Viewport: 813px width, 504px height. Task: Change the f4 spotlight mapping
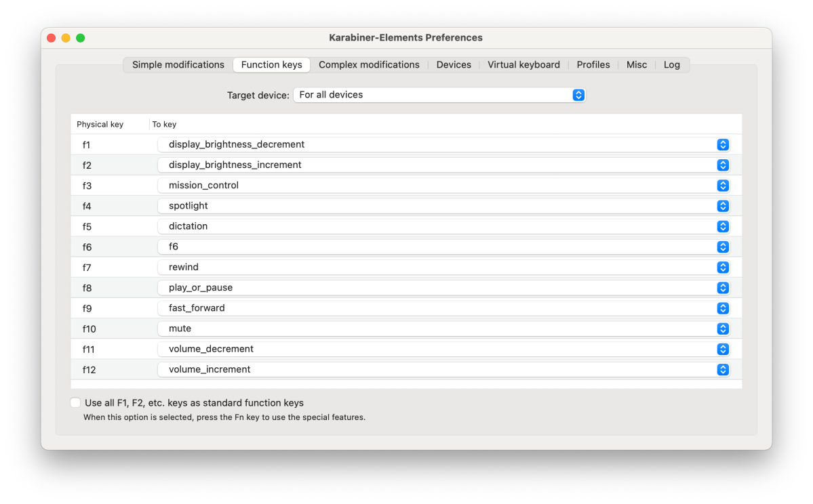click(x=444, y=206)
